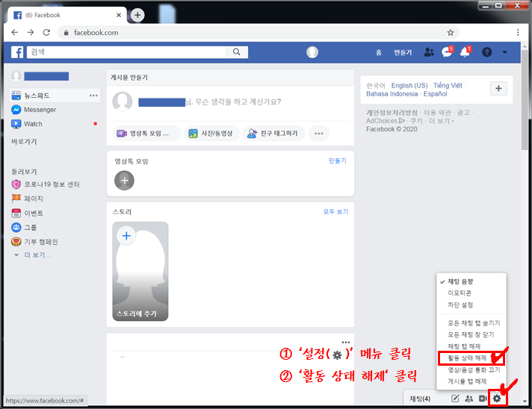Click the Facebook search input field

pos(126,51)
